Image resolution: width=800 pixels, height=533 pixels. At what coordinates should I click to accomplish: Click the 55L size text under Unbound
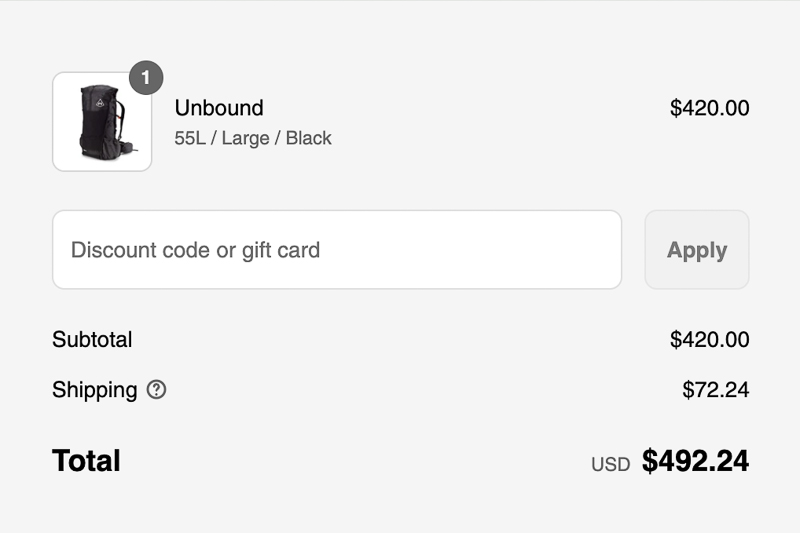click(x=190, y=138)
